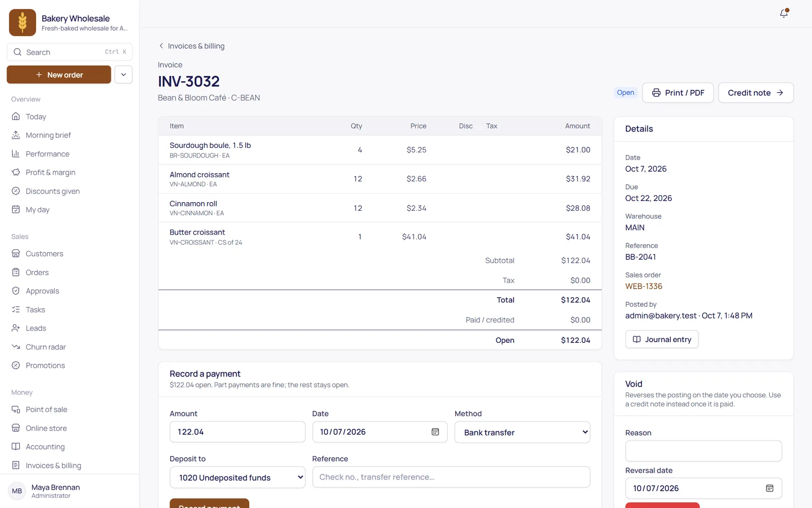Click the Customers storefront icon
The width and height of the screenshot is (812, 508).
pos(16,253)
